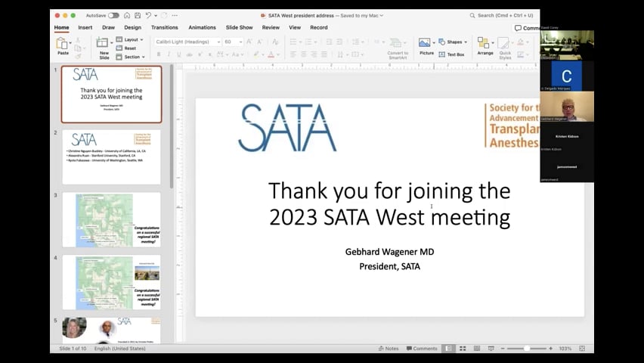Open the Shapes gallery dropdown
The height and width of the screenshot is (363, 644).
[x=453, y=42]
